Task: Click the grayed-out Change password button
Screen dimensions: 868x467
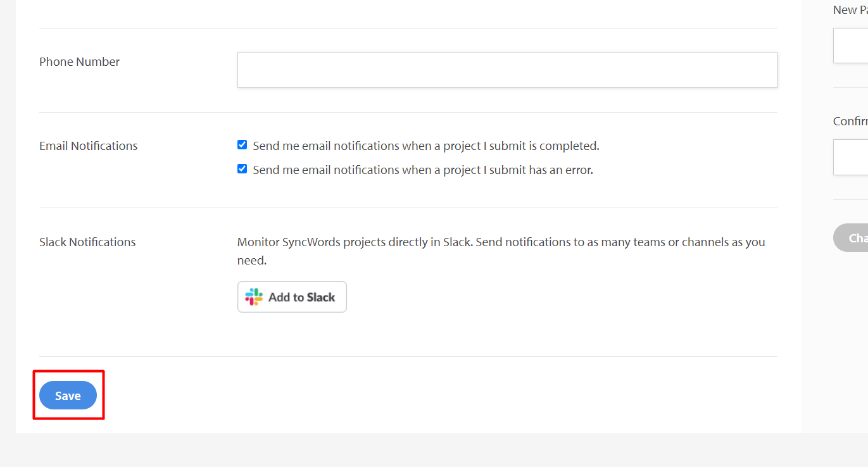Action: (850, 238)
